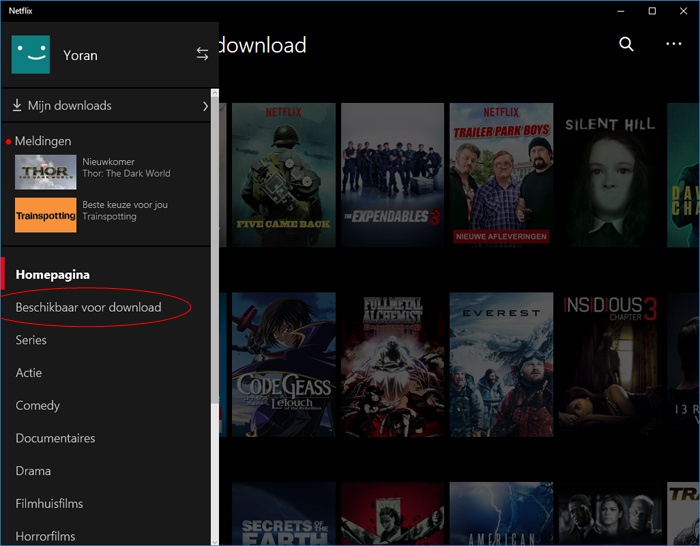The height and width of the screenshot is (546, 700).
Task: Click the search magnifier icon
Action: [626, 44]
